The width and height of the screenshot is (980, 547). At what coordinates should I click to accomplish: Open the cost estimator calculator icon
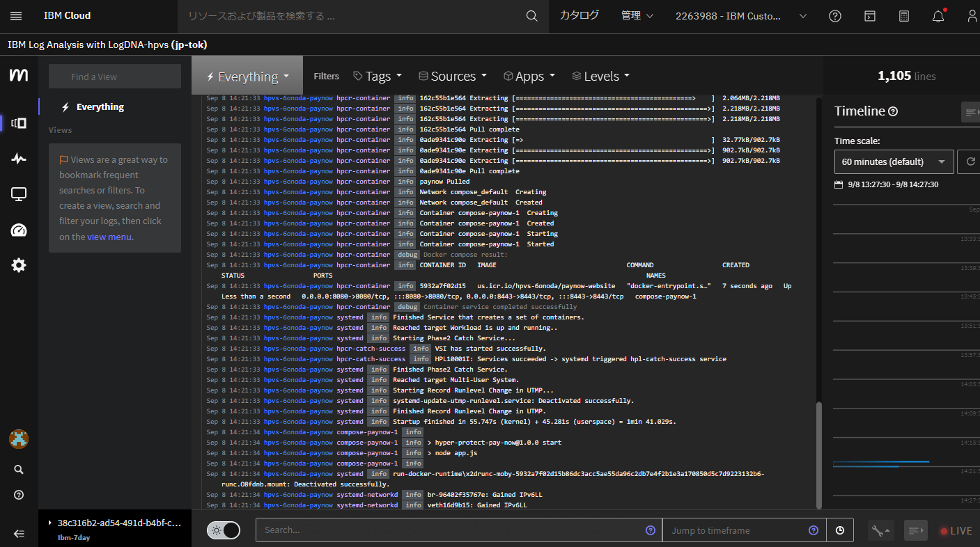coord(904,16)
